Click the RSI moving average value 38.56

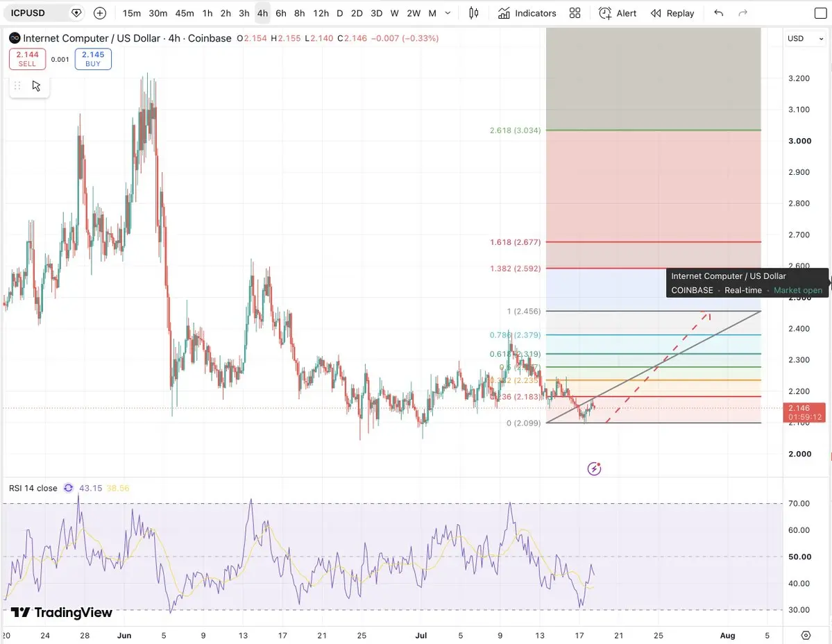tap(118, 488)
